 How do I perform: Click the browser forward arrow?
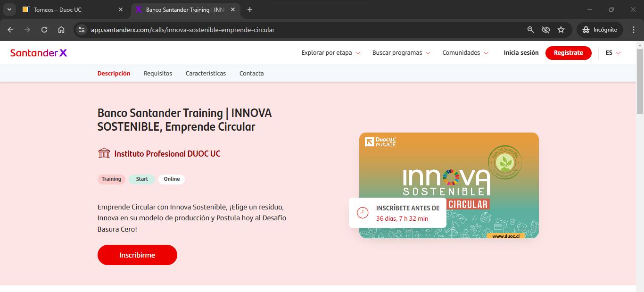point(27,30)
